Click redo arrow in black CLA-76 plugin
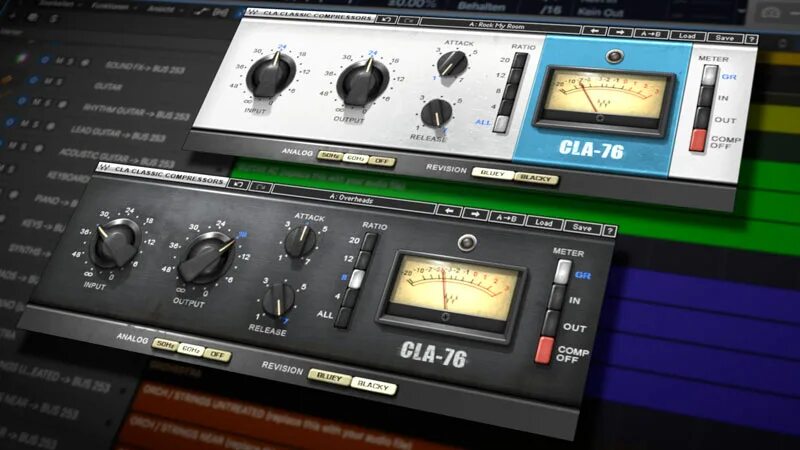This screenshot has width=800, height=450. tap(260, 187)
